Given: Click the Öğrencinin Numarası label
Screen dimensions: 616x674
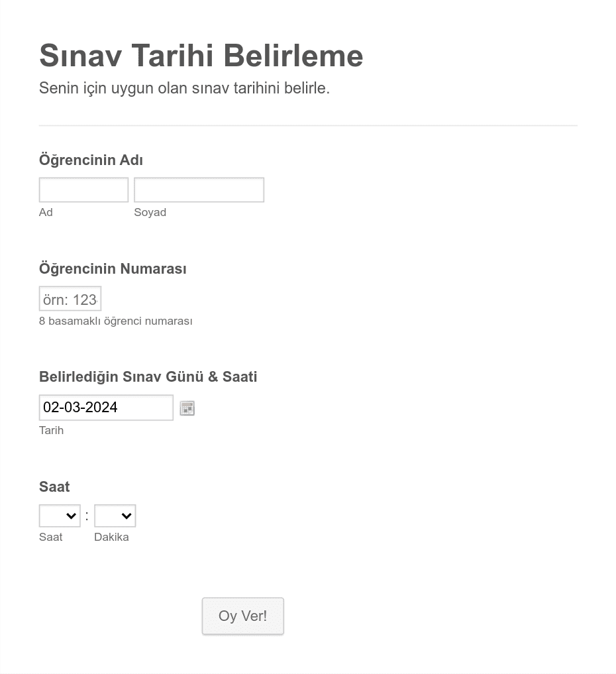Looking at the screenshot, I should [113, 268].
